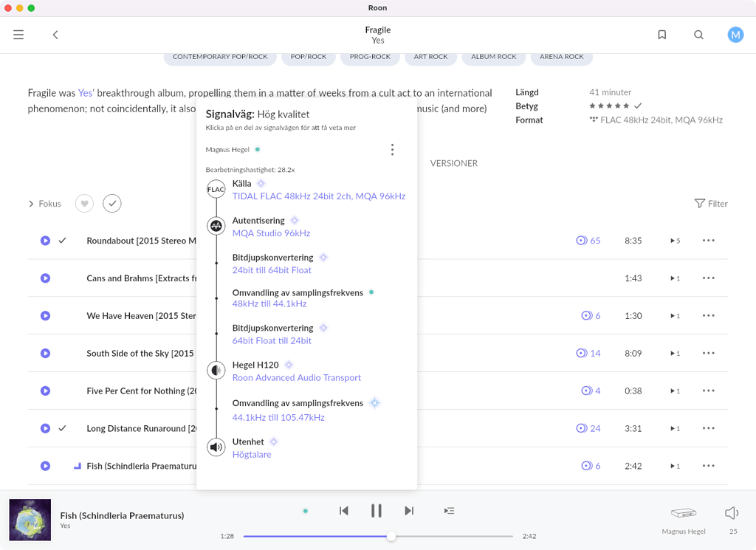Toggle the circled check filter beside the heart
Viewport: 756px width, 550px height.
112,204
